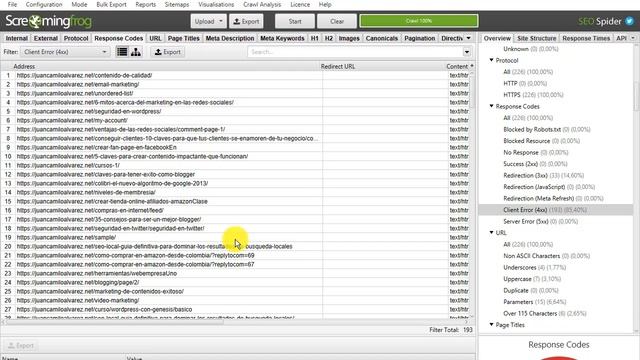Show more right-panel tabs after API

pyautogui.click(x=633, y=38)
